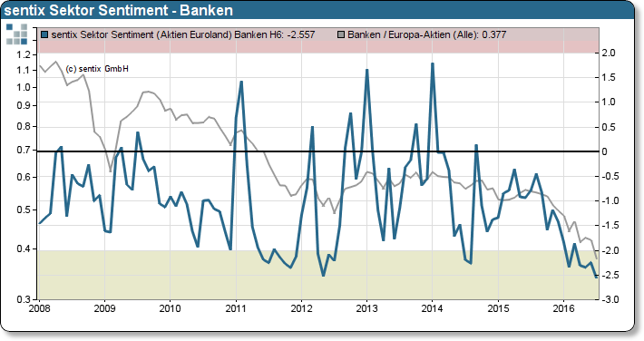This screenshot has height=341, width=644.
Task: Click the left axis value 0.5
Action: [24, 209]
